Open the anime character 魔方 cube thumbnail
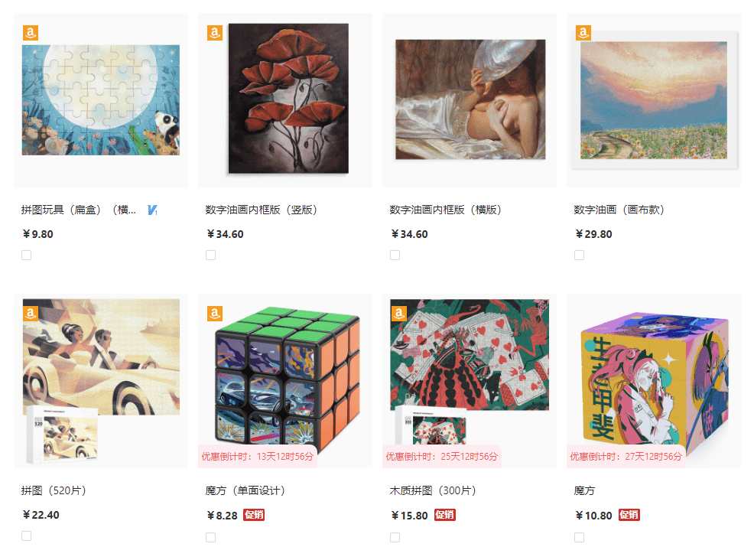The height and width of the screenshot is (560, 754). pyautogui.click(x=654, y=381)
